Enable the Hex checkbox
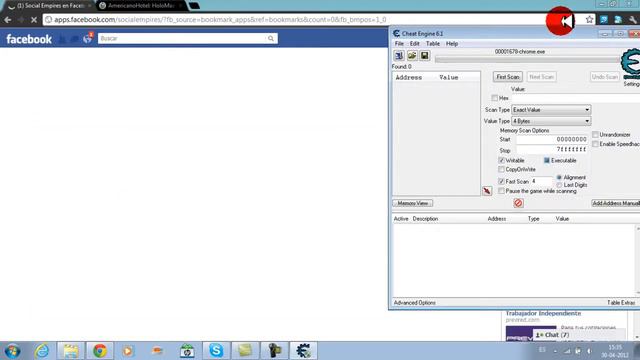 click(x=495, y=98)
